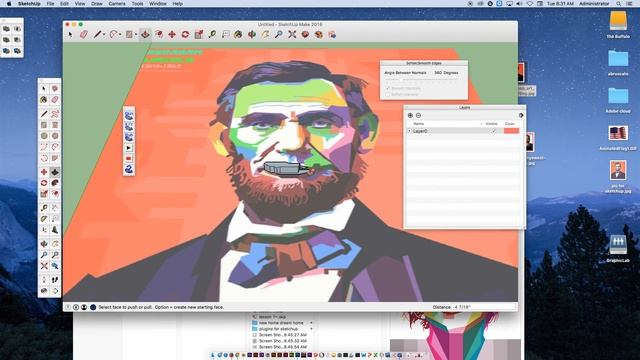This screenshot has width=640, height=360.
Task: Click the red stop button in floating toolbar
Action: (129, 158)
